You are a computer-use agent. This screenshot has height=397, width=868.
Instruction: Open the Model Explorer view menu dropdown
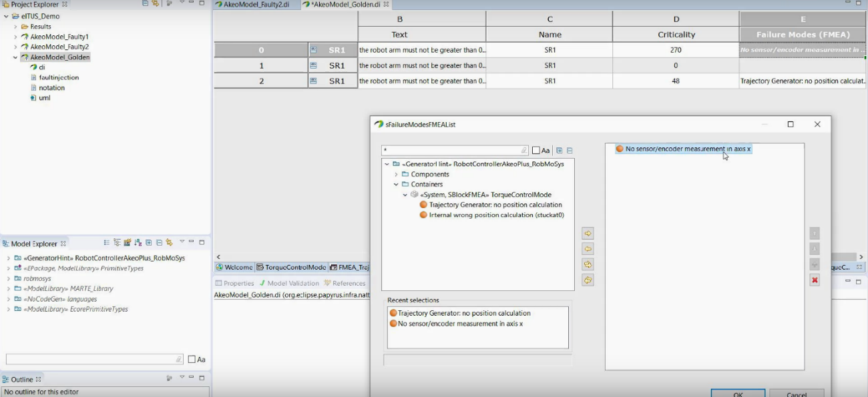pos(182,243)
